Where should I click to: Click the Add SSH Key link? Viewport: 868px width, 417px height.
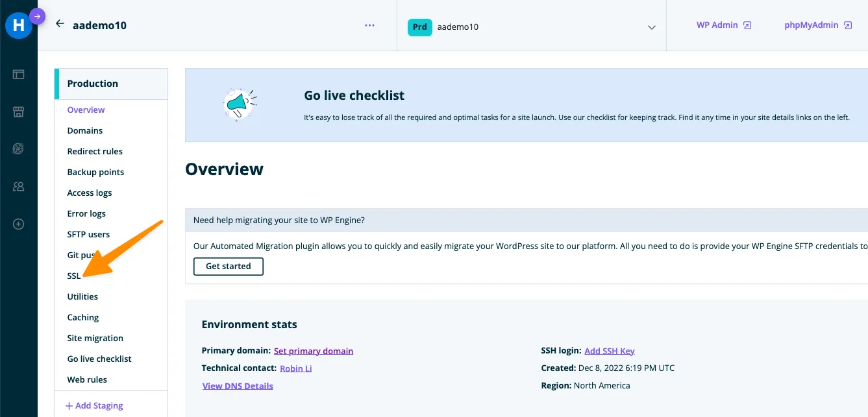point(610,351)
